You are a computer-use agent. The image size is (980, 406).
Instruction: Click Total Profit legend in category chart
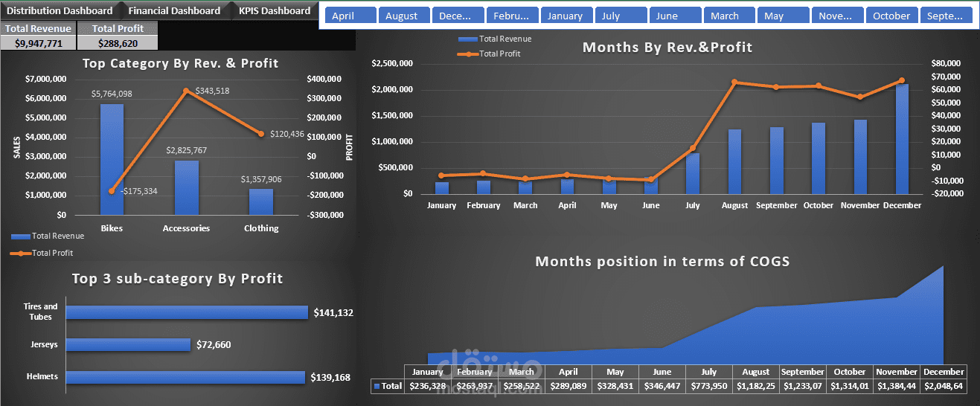pyautogui.click(x=42, y=253)
